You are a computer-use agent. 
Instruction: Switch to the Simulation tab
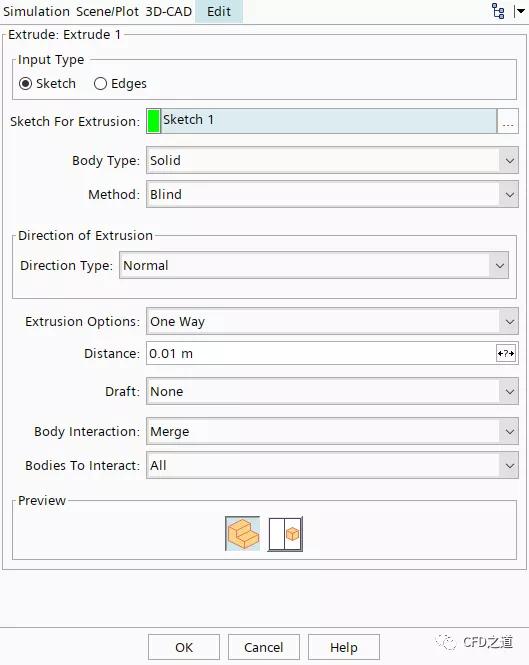pos(36,11)
